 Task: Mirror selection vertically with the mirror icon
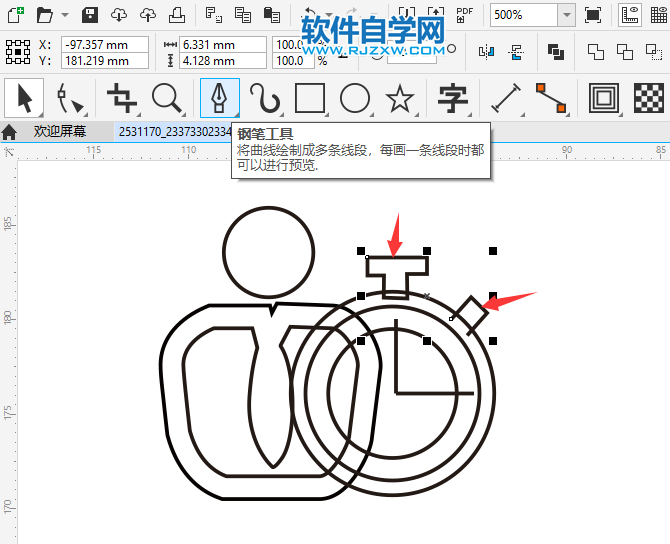pos(516,52)
